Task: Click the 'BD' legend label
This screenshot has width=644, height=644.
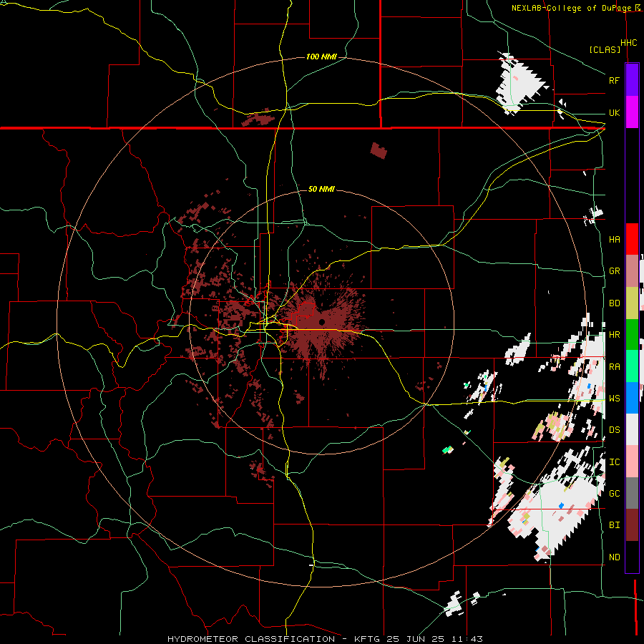Action: pyautogui.click(x=614, y=303)
